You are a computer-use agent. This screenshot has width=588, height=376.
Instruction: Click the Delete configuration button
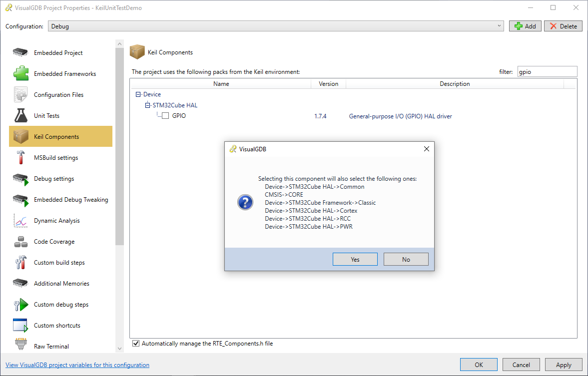point(563,26)
